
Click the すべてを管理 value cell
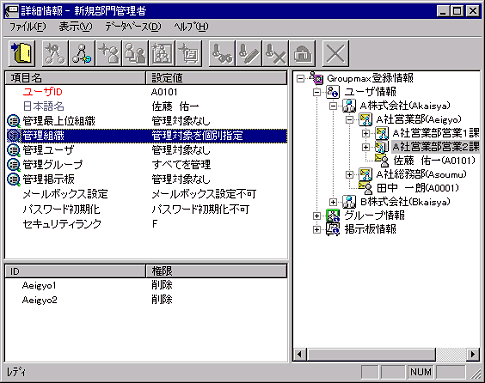[181, 165]
